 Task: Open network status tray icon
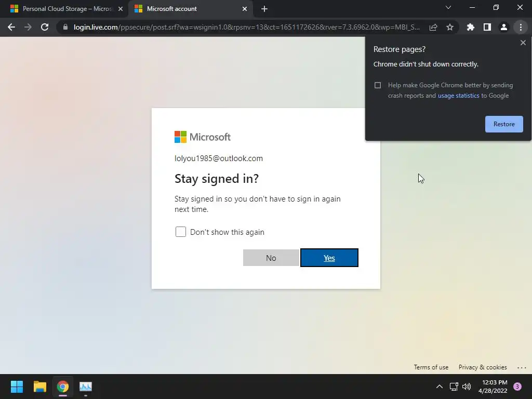coord(454,387)
